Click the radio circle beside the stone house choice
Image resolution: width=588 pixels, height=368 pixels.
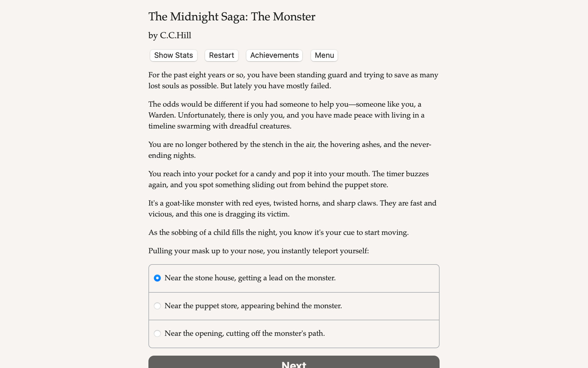[x=157, y=278]
